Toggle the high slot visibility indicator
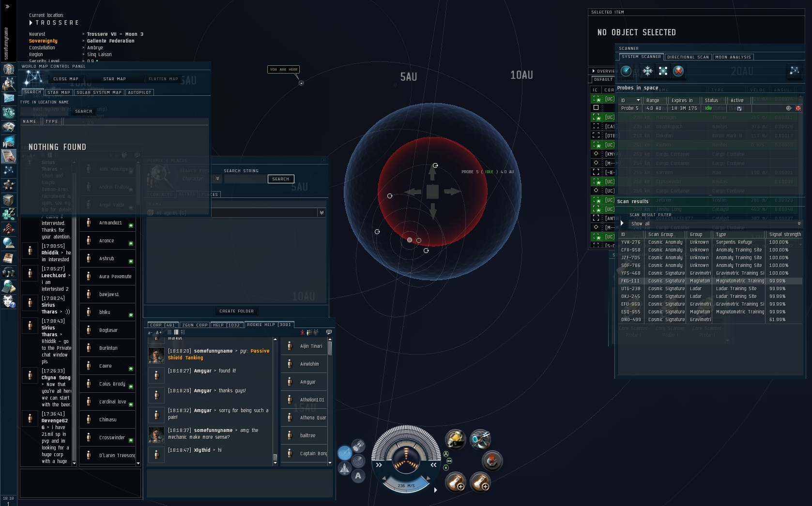The height and width of the screenshot is (506, 812). pyautogui.click(x=446, y=454)
